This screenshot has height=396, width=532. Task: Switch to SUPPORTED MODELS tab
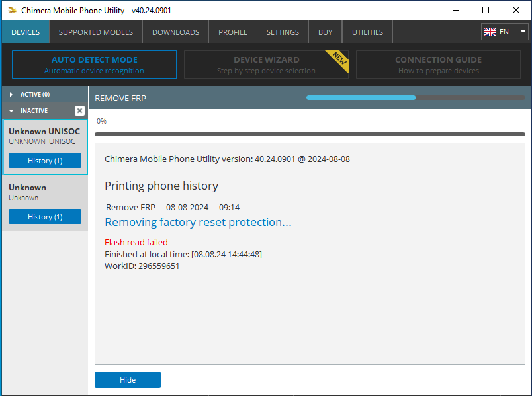tap(96, 32)
